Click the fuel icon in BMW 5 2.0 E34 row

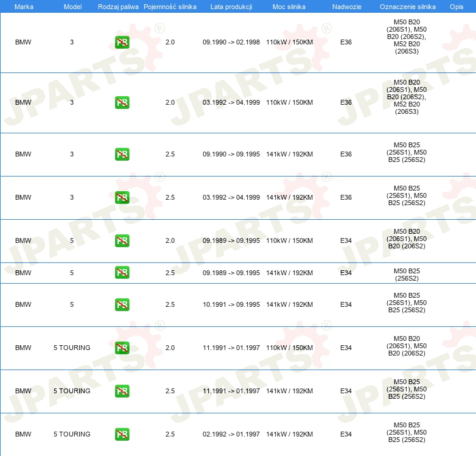(x=122, y=240)
